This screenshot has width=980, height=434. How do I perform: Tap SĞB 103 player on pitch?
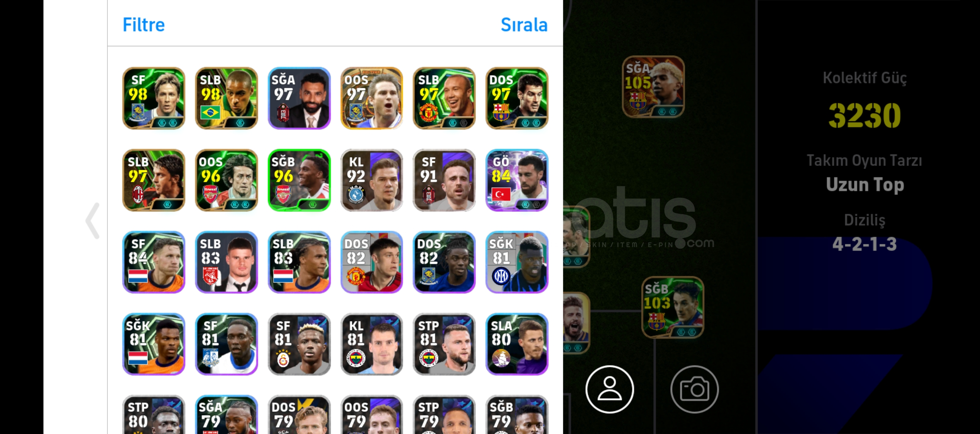pyautogui.click(x=673, y=307)
